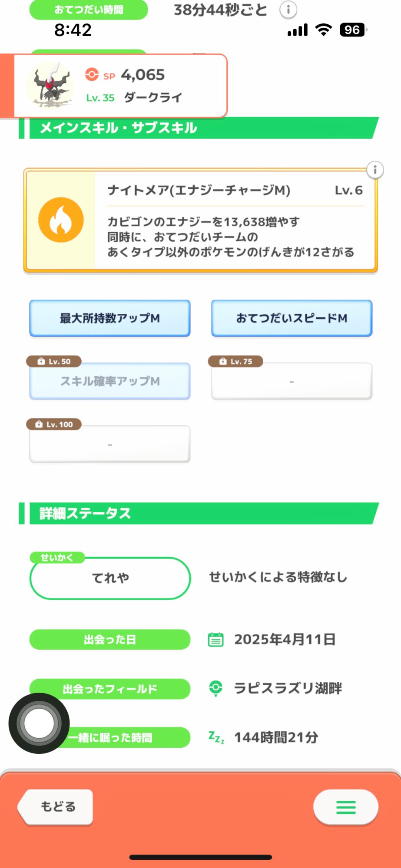Tap the location pin beside ラピスラズリ湖畔

pyautogui.click(x=215, y=688)
